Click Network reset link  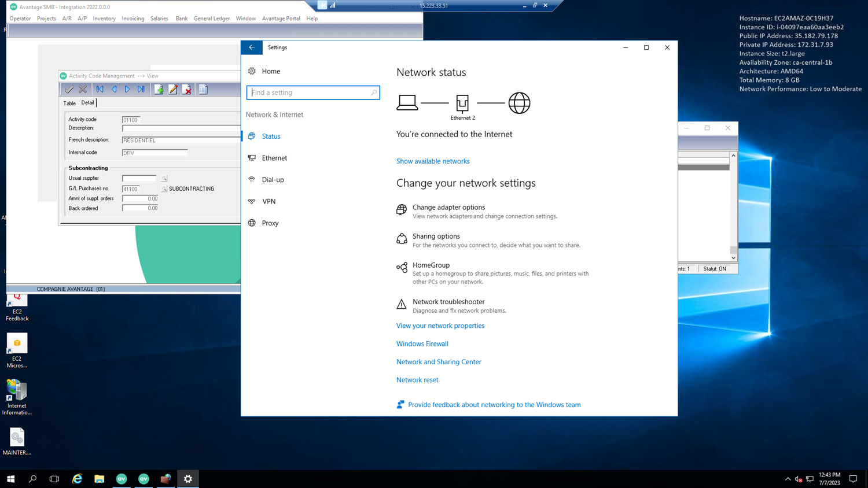pyautogui.click(x=417, y=380)
